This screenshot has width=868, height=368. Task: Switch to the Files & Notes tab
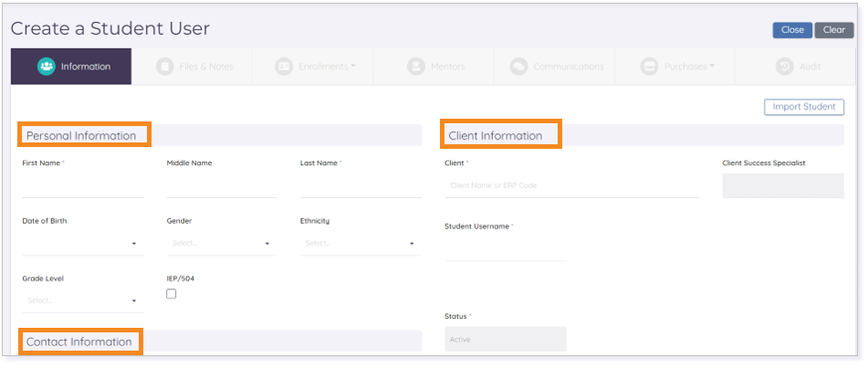click(x=192, y=67)
